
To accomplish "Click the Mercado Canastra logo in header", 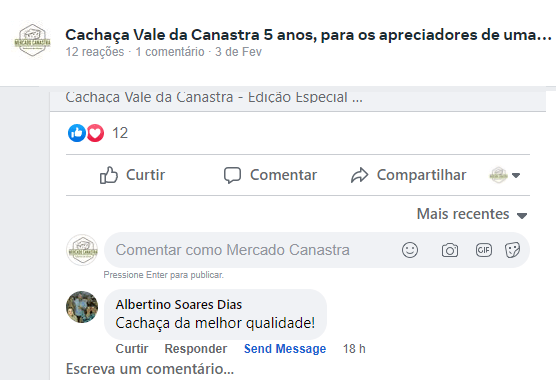I will (32, 40).
